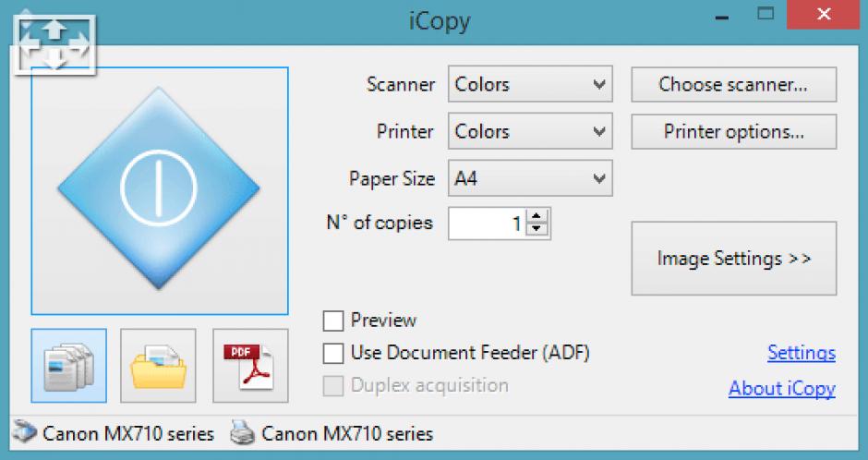868x460 pixels.
Task: Click the printer status icon beside the second Canon MX710
Action: coord(243,433)
